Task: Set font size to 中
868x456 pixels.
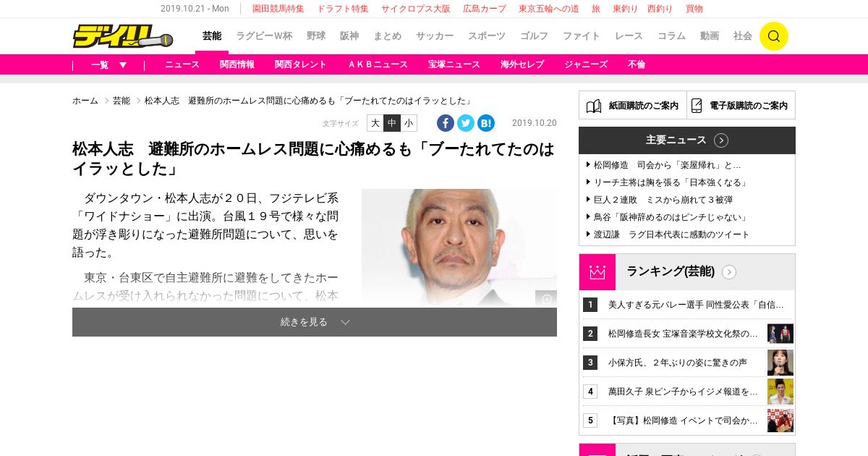Action: tap(392, 123)
